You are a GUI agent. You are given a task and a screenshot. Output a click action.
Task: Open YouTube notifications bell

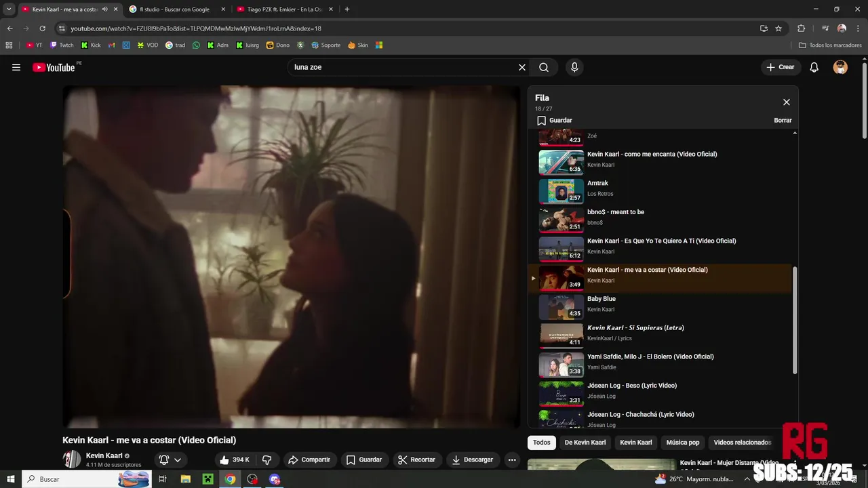pyautogui.click(x=814, y=67)
